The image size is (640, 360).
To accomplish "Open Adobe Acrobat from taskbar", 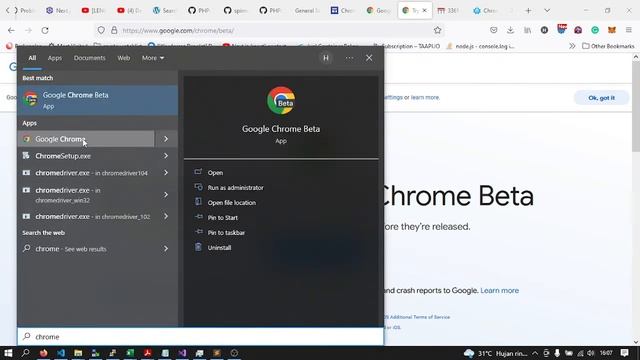I will (147, 353).
